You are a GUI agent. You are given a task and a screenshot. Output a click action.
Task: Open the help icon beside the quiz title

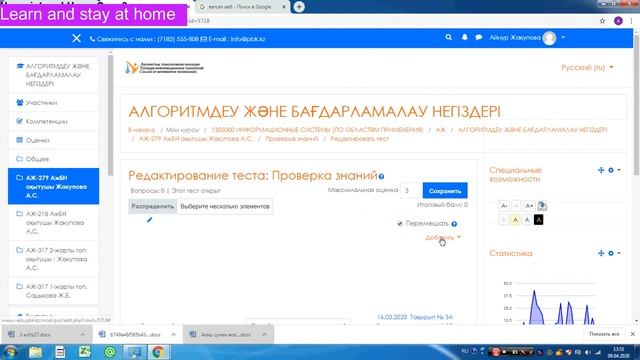381,177
